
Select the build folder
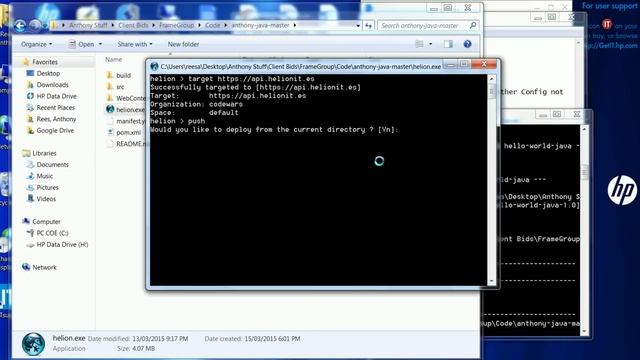[123, 76]
